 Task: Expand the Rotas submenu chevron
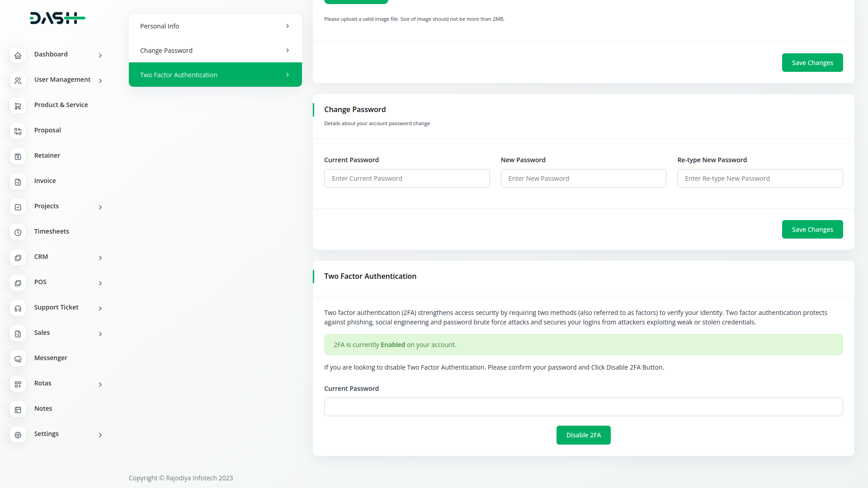pyautogui.click(x=100, y=384)
